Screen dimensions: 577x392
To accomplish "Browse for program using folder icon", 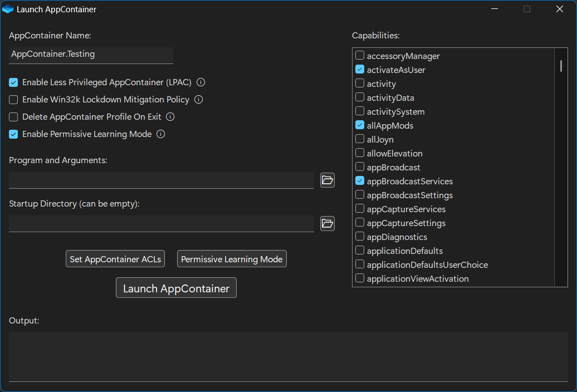I will pyautogui.click(x=327, y=180).
